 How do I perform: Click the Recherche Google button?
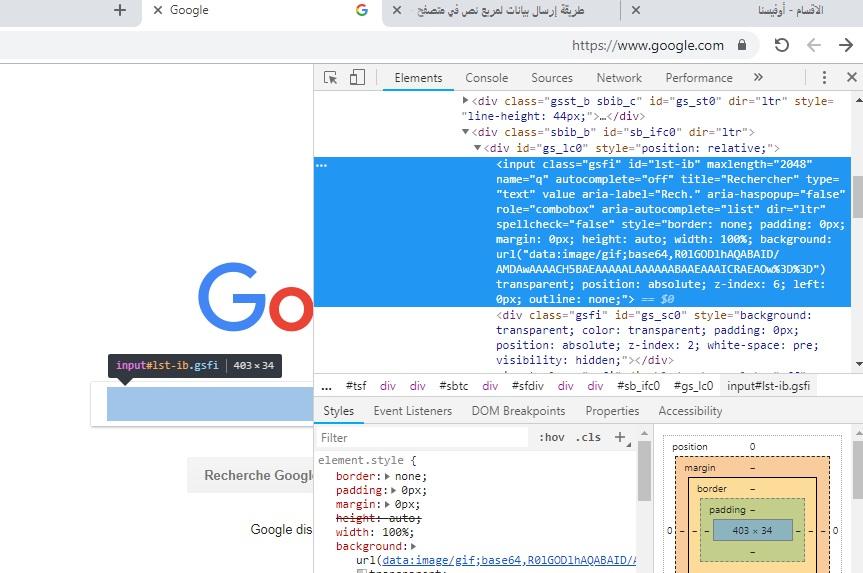(x=251, y=475)
